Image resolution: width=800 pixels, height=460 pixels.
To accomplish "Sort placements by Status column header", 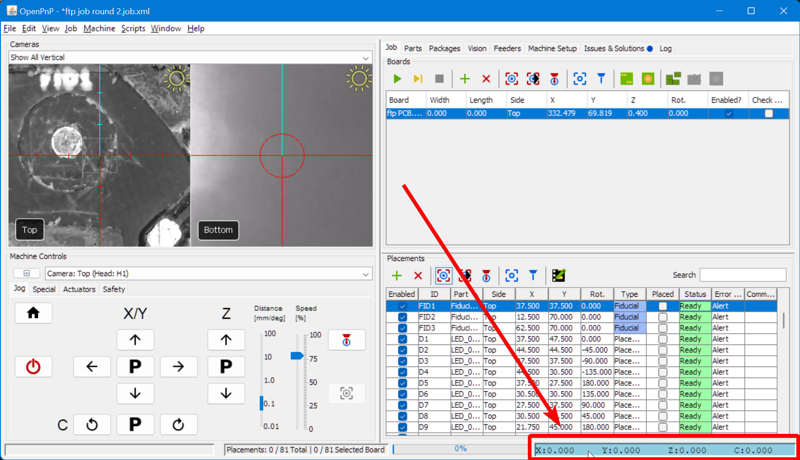I will [695, 294].
